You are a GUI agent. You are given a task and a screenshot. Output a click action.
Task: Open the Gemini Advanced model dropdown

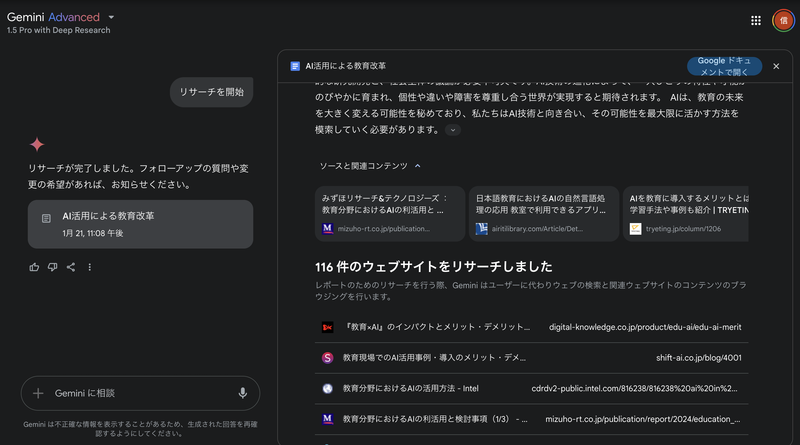tap(111, 17)
